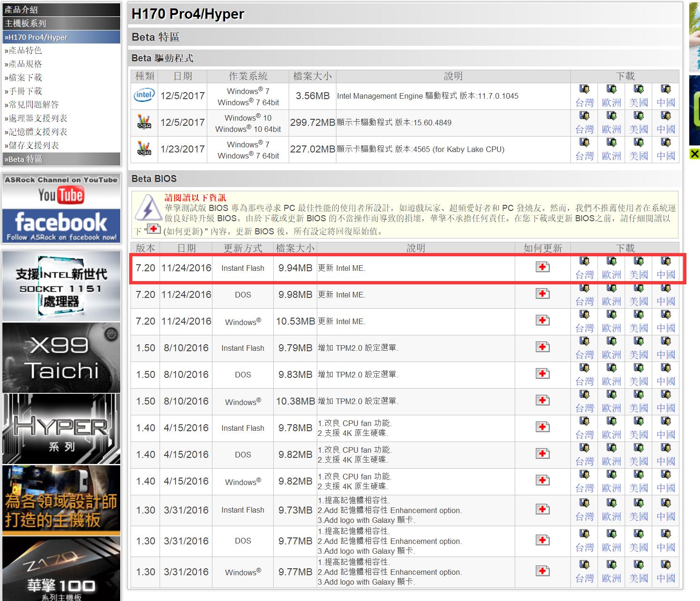Open how-to-update icon for 1.50 DOS row
Screen dimensions: 700x601
tap(543, 374)
